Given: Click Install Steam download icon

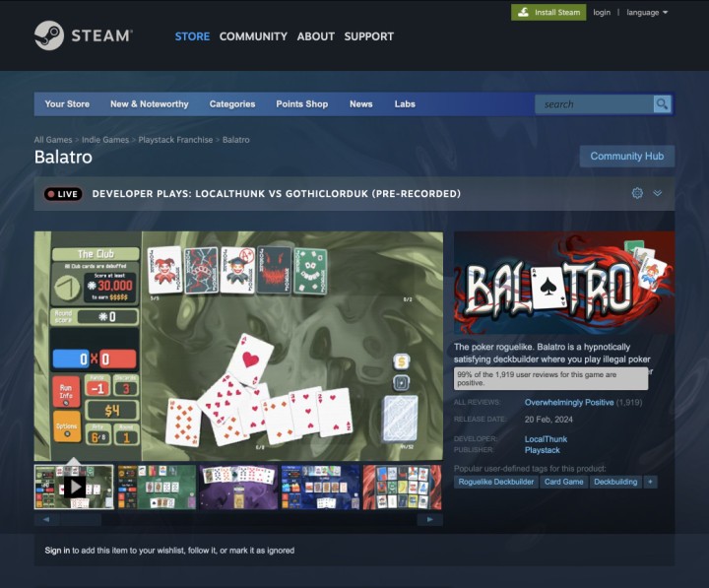Looking at the screenshot, I should [x=523, y=12].
